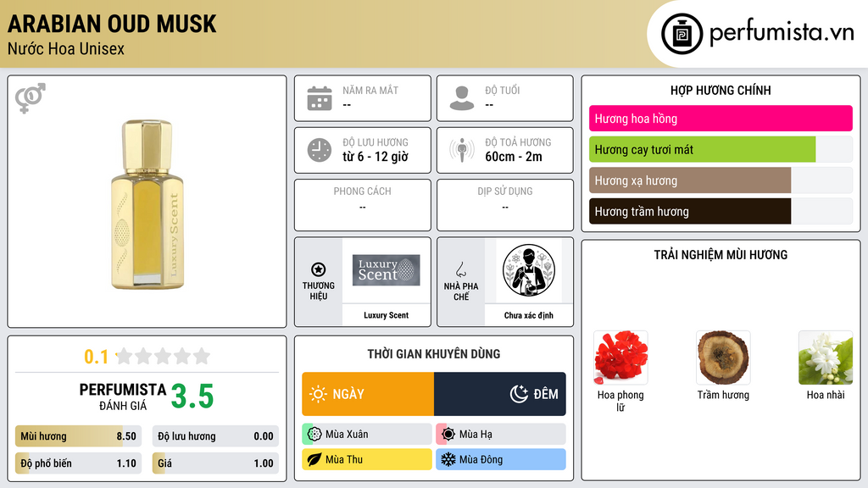Click the Phong cách card
The height and width of the screenshot is (488, 868).
coord(363,205)
